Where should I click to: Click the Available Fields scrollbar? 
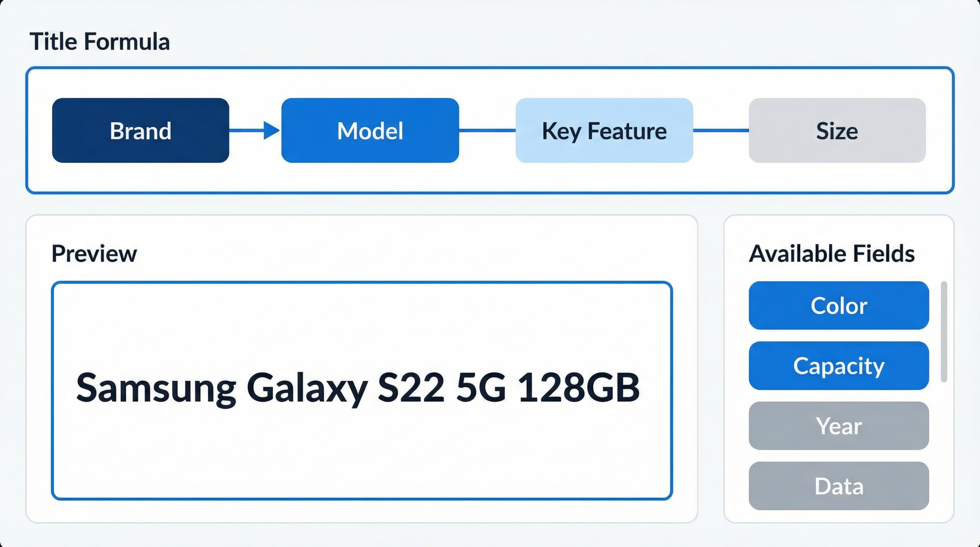coord(943,331)
